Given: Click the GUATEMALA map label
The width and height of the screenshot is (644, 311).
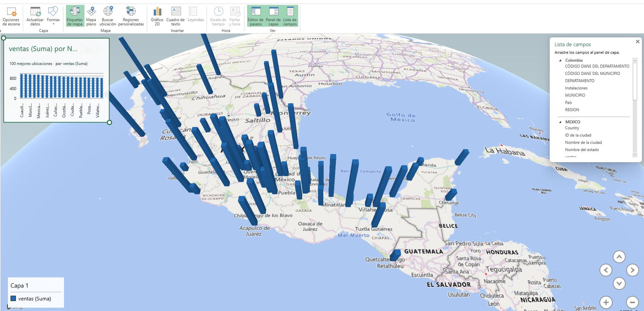Looking at the screenshot, I should (423, 251).
